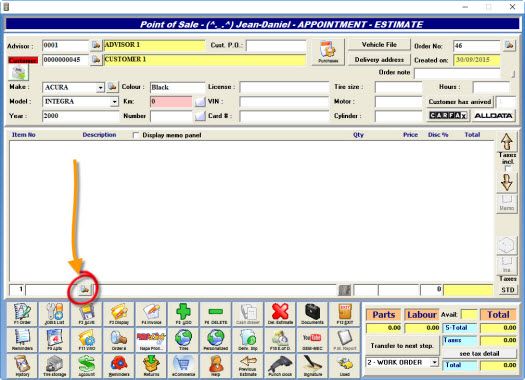This screenshot has height=380, width=525.
Task: Click the F12 Exit door icon
Action: 345,314
